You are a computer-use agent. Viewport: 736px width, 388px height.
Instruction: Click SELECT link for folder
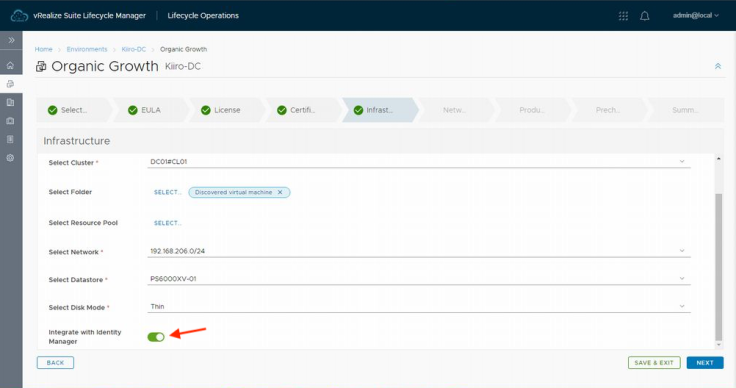click(167, 192)
